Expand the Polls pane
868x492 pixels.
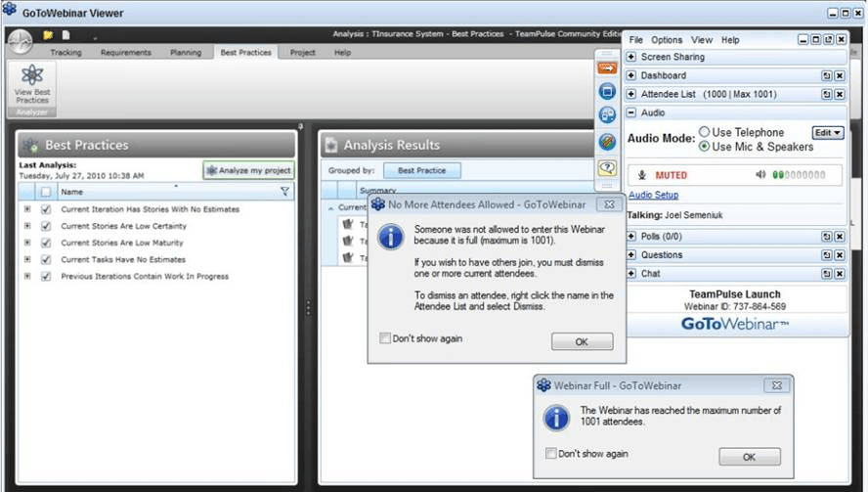click(631, 236)
